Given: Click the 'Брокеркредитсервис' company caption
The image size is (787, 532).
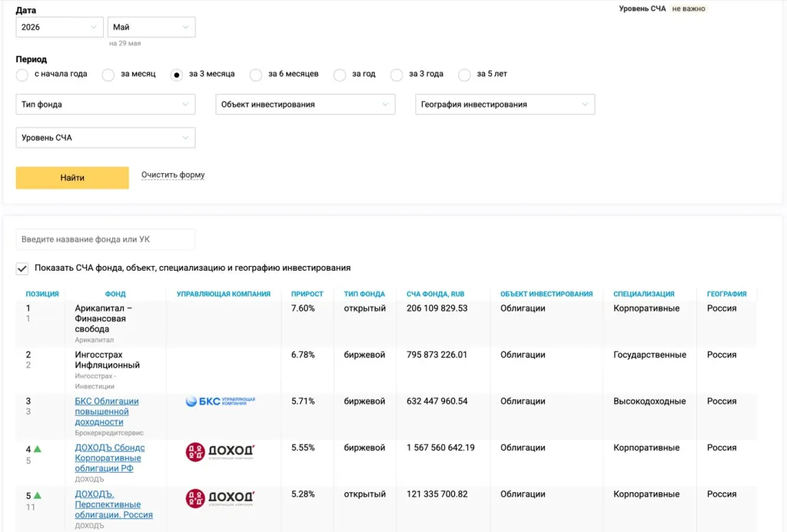Looking at the screenshot, I should 109,433.
